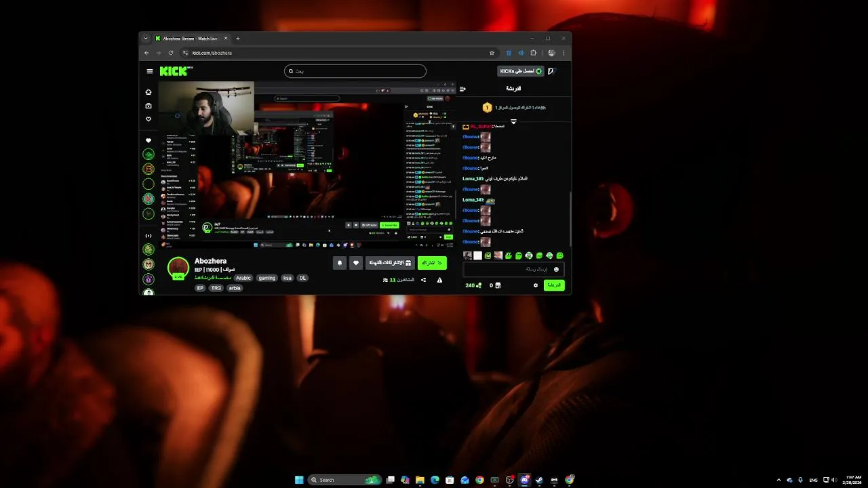Click the gaming tag
This screenshot has height=488, width=868.
(x=267, y=278)
